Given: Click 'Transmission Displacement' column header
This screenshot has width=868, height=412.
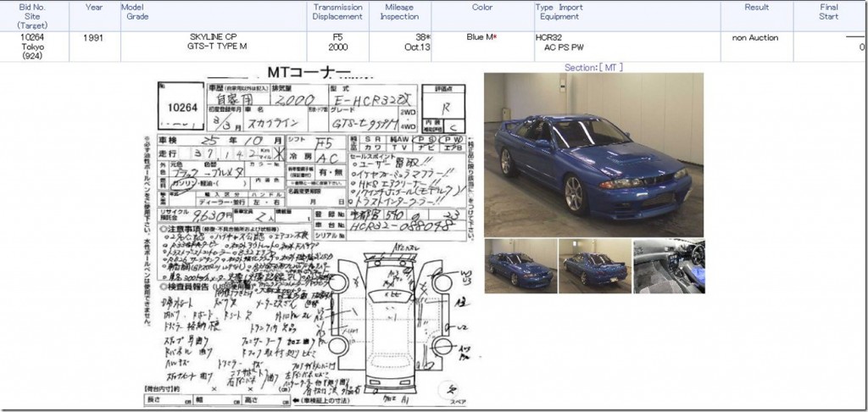Looking at the screenshot, I should coord(337,12).
